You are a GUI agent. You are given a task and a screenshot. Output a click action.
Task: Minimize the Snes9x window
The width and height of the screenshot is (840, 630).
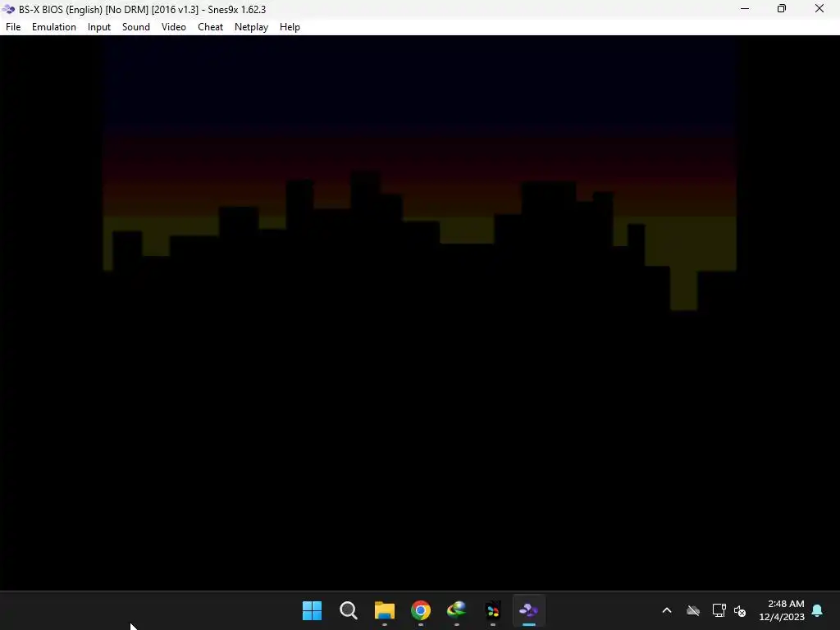[x=745, y=9]
